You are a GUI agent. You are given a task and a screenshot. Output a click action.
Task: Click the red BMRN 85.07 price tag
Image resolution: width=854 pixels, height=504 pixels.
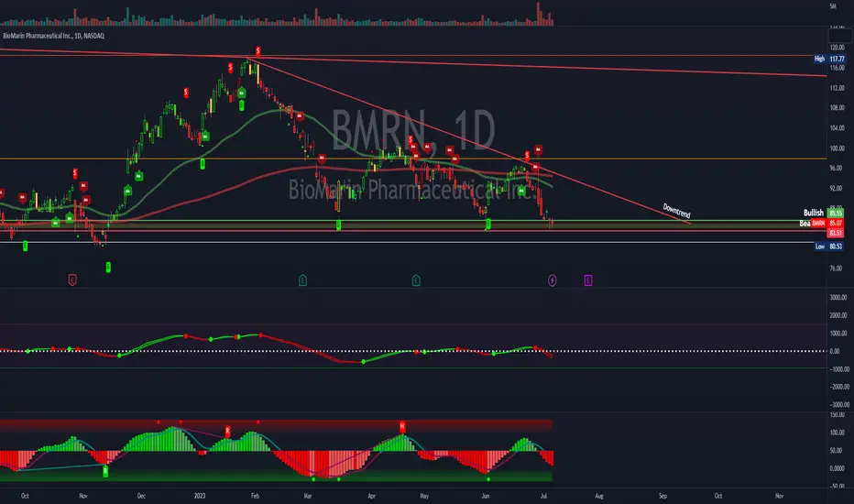pyautogui.click(x=827, y=223)
